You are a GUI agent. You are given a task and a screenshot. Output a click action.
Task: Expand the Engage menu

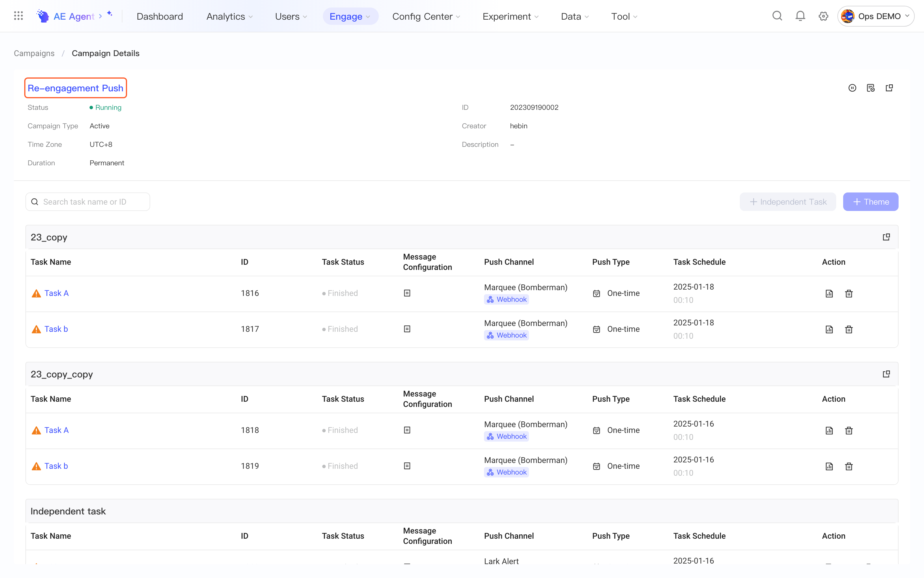point(350,16)
